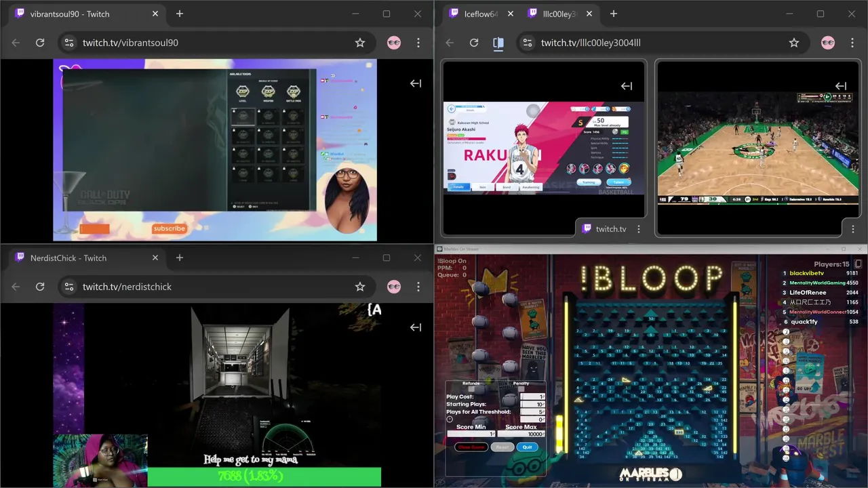
Task: Collapse chat arrow on basketball court stream
Action: pyautogui.click(x=841, y=86)
